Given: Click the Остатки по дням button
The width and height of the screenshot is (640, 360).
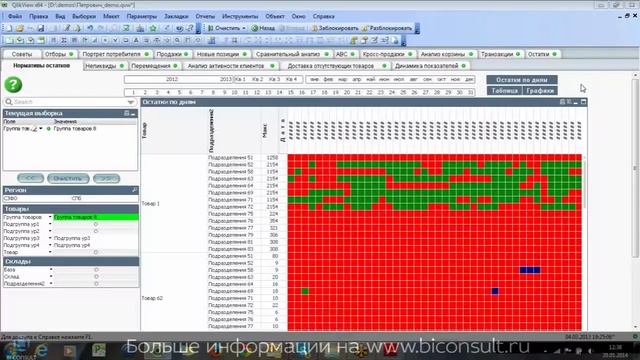Looking at the screenshot, I should pos(522,80).
